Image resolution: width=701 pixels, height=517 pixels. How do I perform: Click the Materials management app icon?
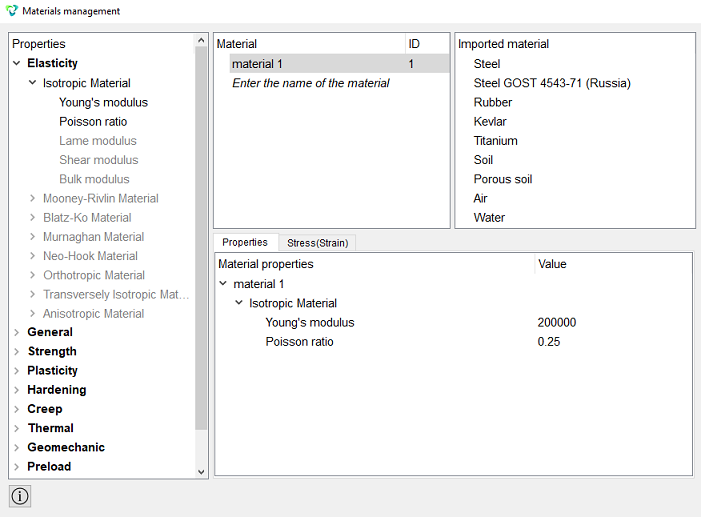(12, 11)
